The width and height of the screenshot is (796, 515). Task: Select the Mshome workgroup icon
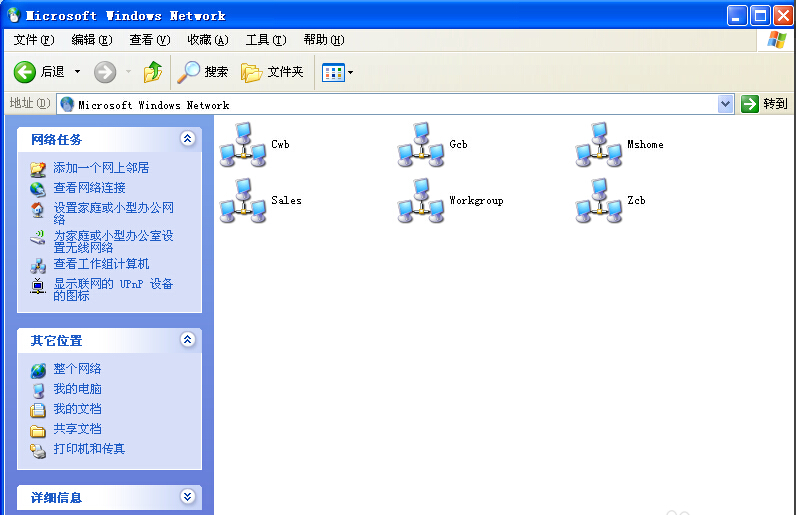599,145
